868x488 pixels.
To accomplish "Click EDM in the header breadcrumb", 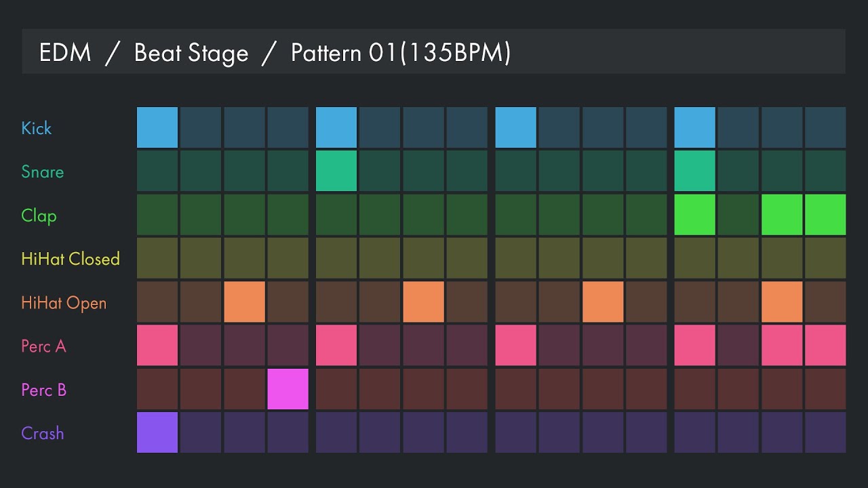I will (x=65, y=53).
